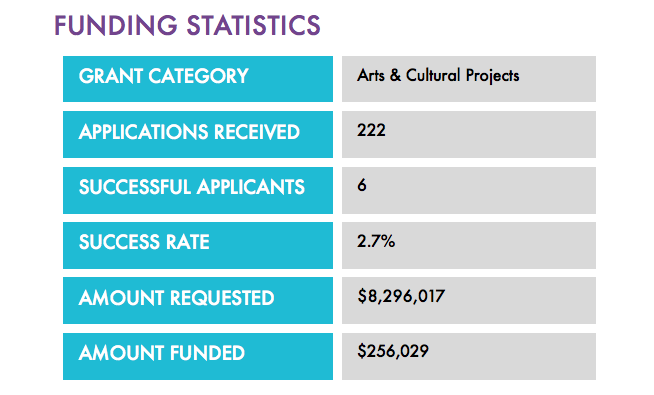
Task: Select the Success Rate label cell
Action: point(198,245)
